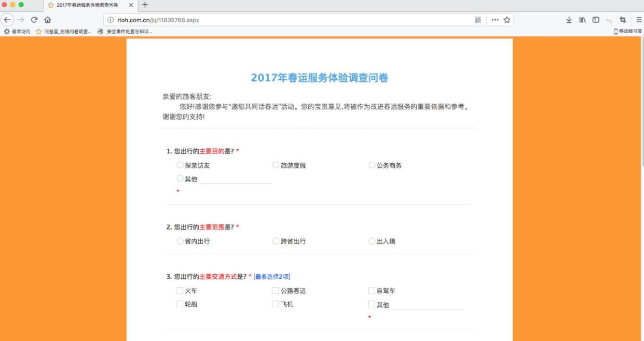The height and width of the screenshot is (341, 644).
Task: Check the 火车 transport checkbox
Action: 180,291
